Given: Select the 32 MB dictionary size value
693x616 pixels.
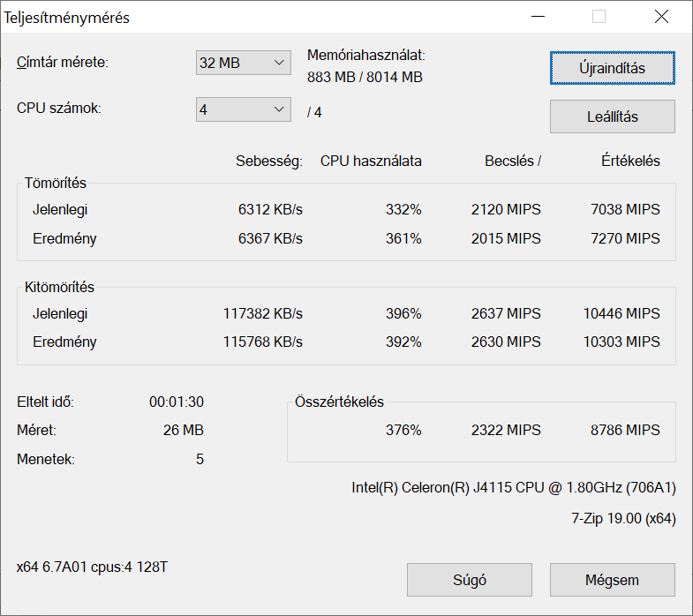Looking at the screenshot, I should pos(220,63).
